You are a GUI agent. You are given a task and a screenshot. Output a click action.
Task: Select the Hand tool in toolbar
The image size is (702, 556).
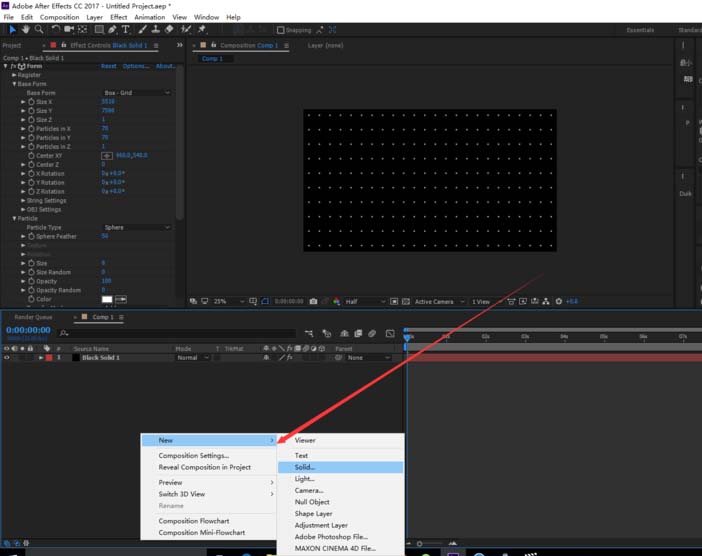point(25,30)
